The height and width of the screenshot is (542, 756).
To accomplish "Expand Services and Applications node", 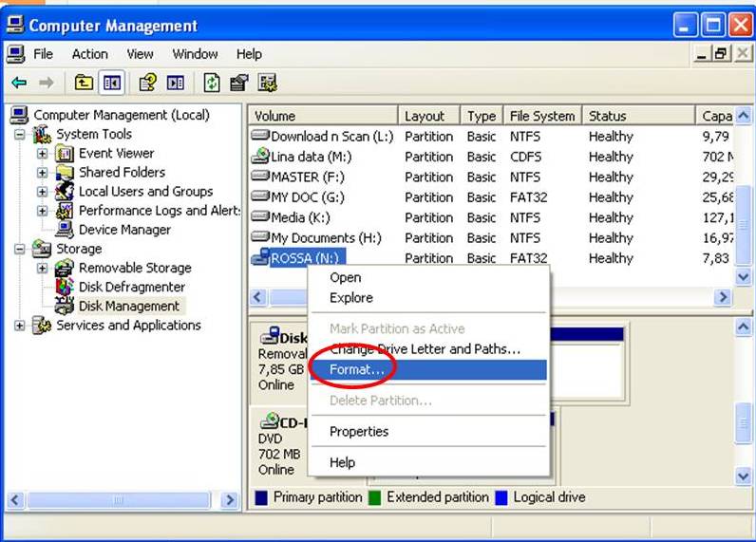I will pyautogui.click(x=20, y=326).
